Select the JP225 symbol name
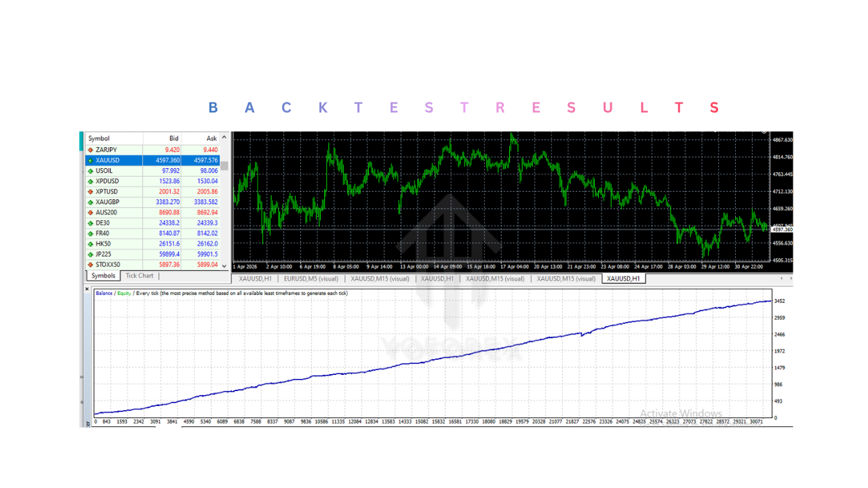The width and height of the screenshot is (868, 488). point(104,254)
